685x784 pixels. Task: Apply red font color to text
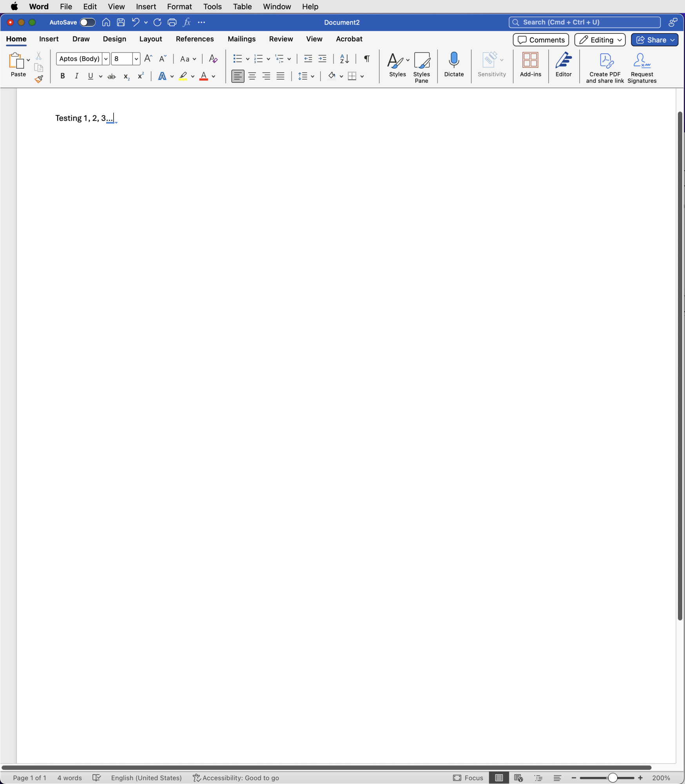(x=204, y=76)
